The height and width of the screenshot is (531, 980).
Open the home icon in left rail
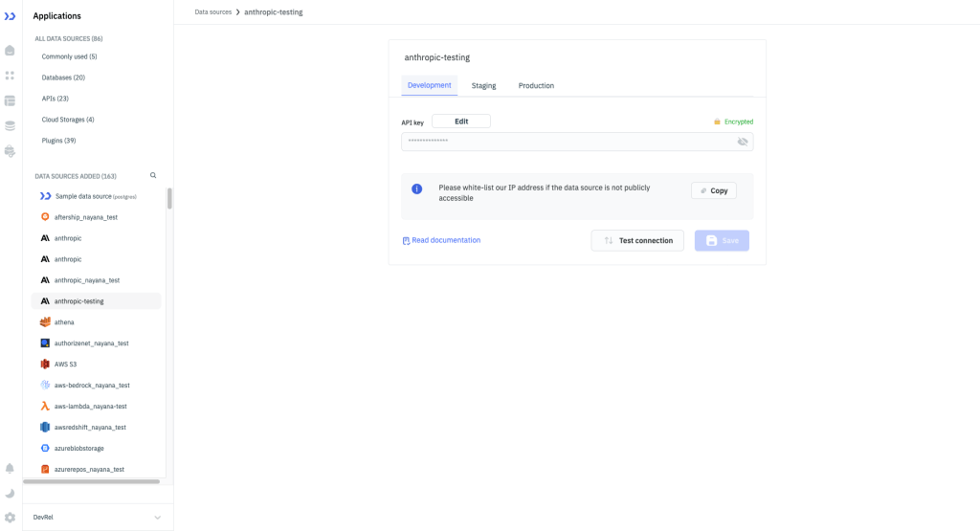click(x=10, y=51)
